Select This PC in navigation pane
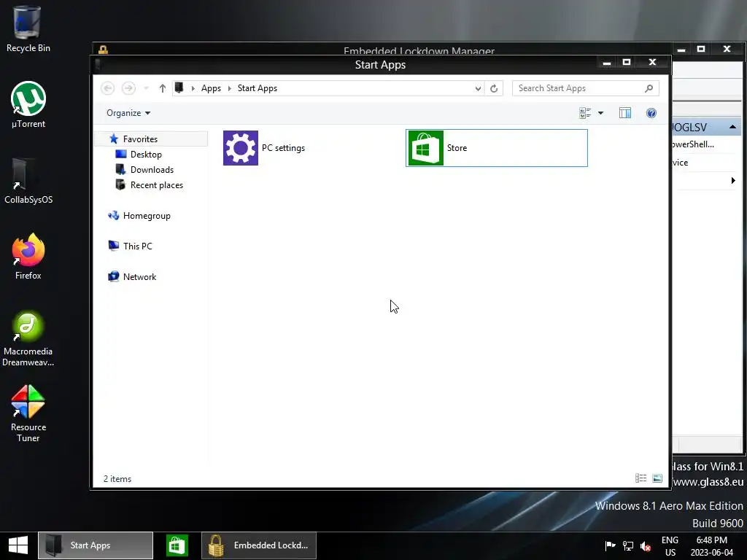747x560 pixels. (138, 246)
